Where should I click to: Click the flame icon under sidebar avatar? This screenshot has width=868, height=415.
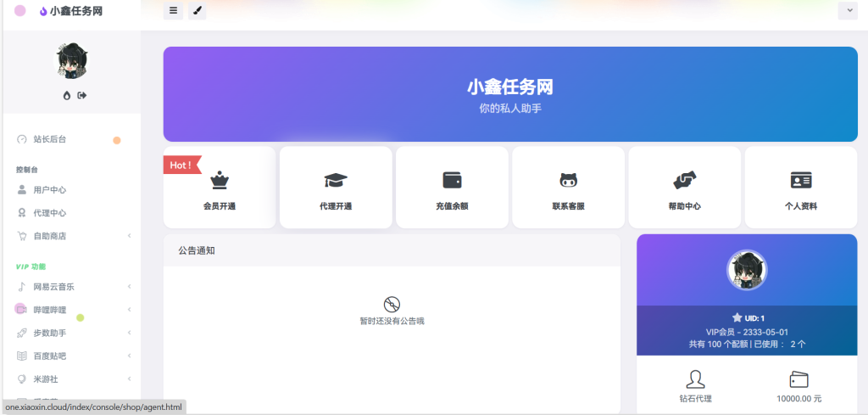[67, 95]
